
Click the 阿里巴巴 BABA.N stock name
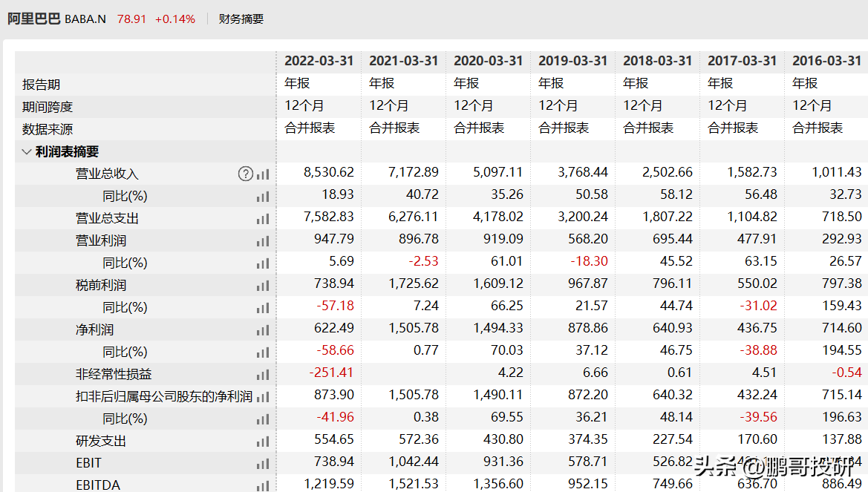coord(56,19)
